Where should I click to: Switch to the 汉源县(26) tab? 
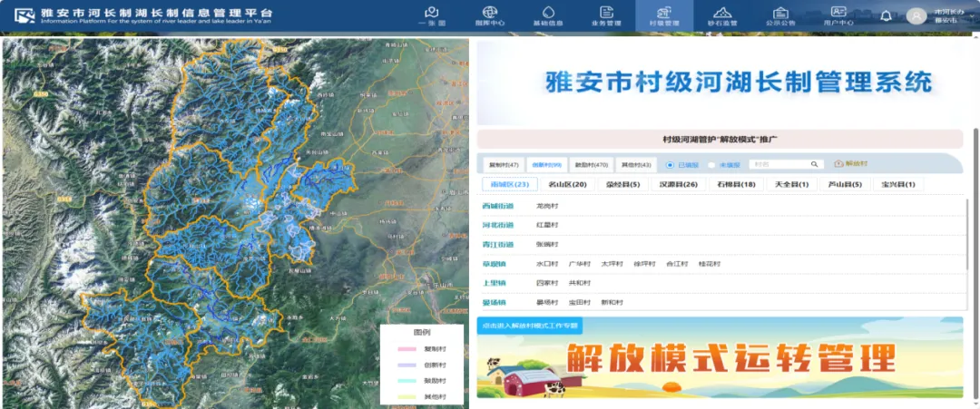pyautogui.click(x=679, y=185)
